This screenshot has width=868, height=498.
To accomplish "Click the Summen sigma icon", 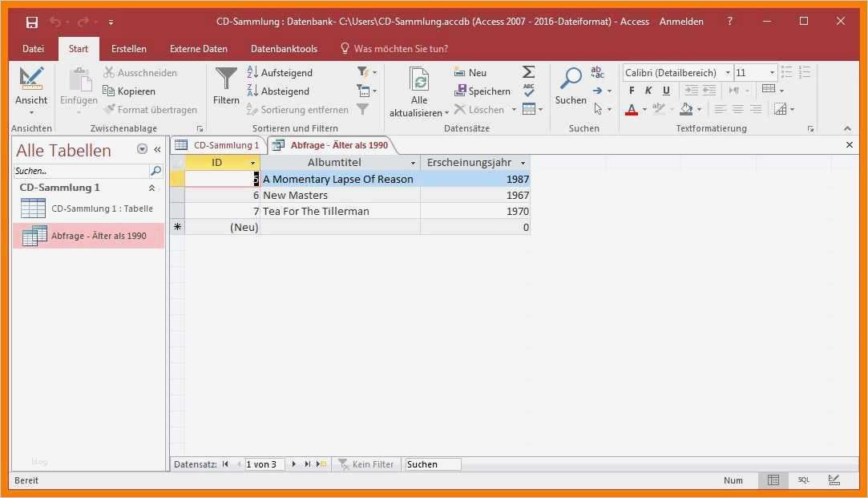I will 529,72.
